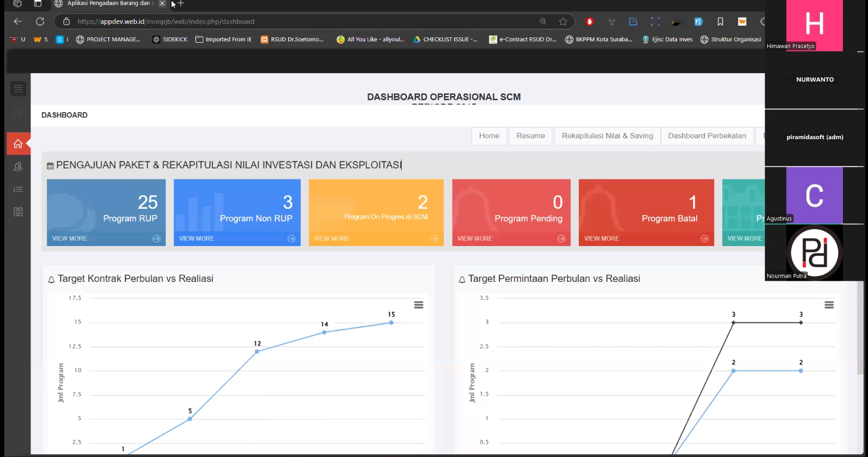Screen dimensions: 868x457
Task: Click the browser back arrow
Action: click(18, 21)
